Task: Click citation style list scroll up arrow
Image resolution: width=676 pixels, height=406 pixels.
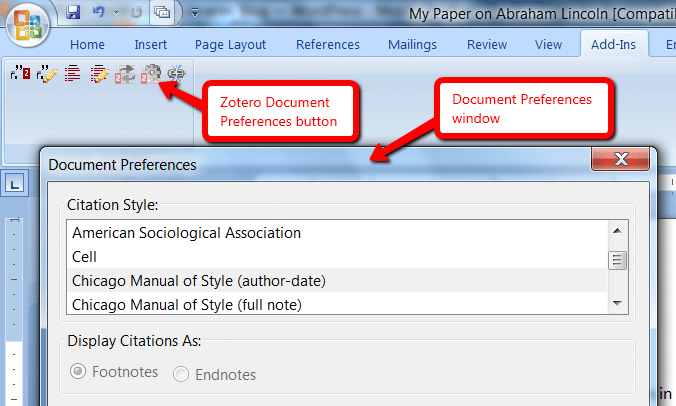Action: (617, 231)
